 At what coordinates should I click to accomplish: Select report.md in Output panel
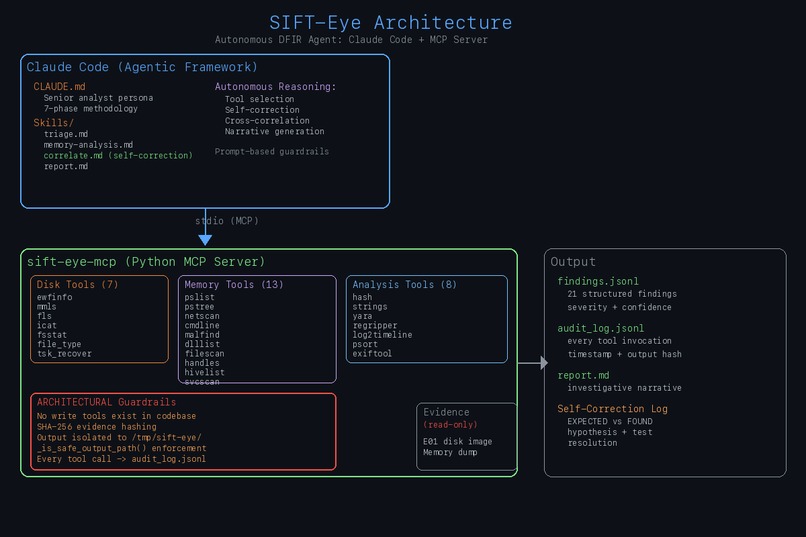coord(583,375)
